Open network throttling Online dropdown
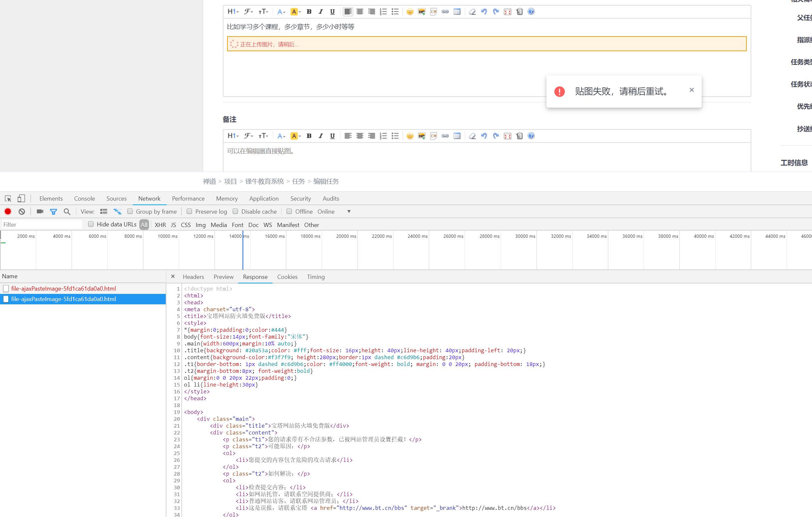Screen dimensions: 812x517 [x=334, y=212]
